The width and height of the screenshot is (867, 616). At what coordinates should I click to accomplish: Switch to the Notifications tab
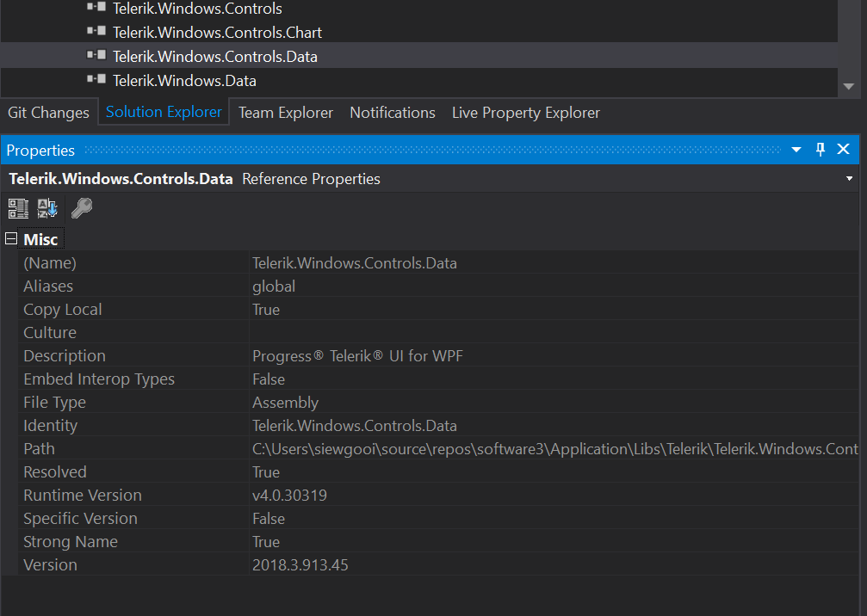coord(393,113)
